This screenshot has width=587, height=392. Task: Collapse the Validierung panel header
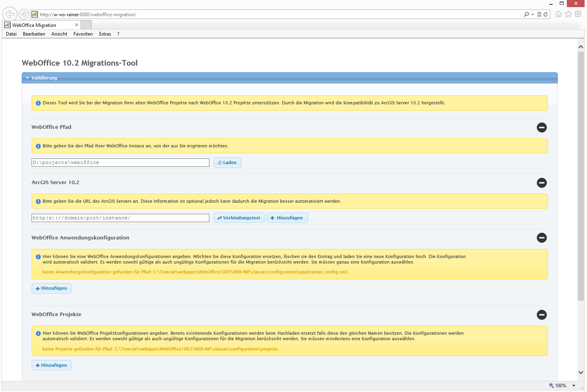[x=27, y=78]
